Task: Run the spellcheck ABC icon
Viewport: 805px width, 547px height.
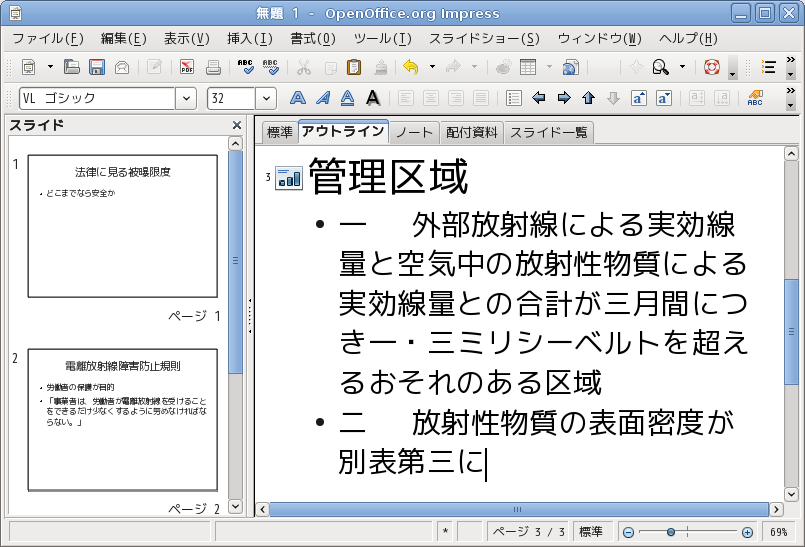Action: click(x=246, y=68)
